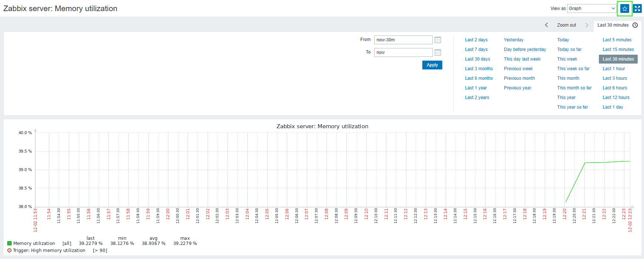This screenshot has height=259, width=644.
Task: Click highlighted Last 30 minutes option
Action: (618, 59)
